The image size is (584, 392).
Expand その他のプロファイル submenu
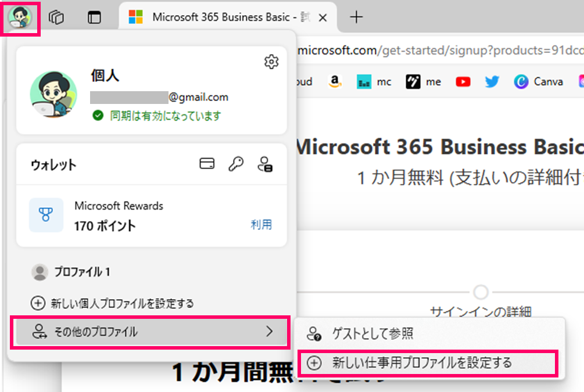coord(151,332)
